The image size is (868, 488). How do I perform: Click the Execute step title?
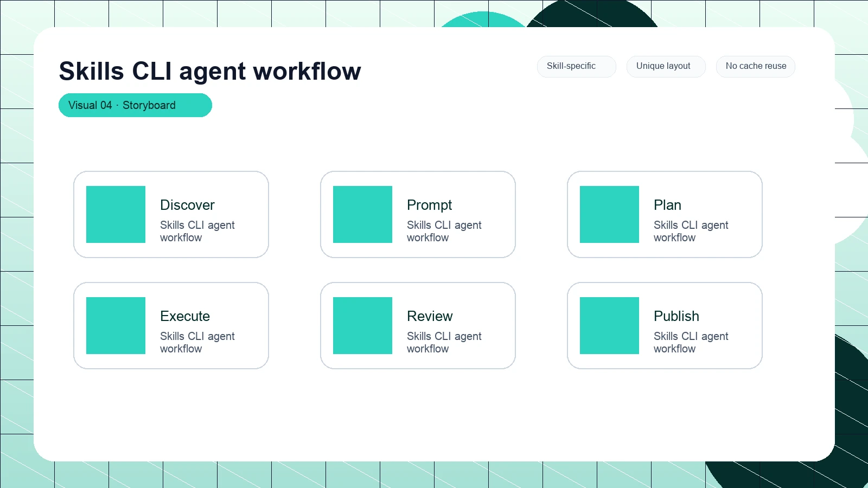(185, 316)
